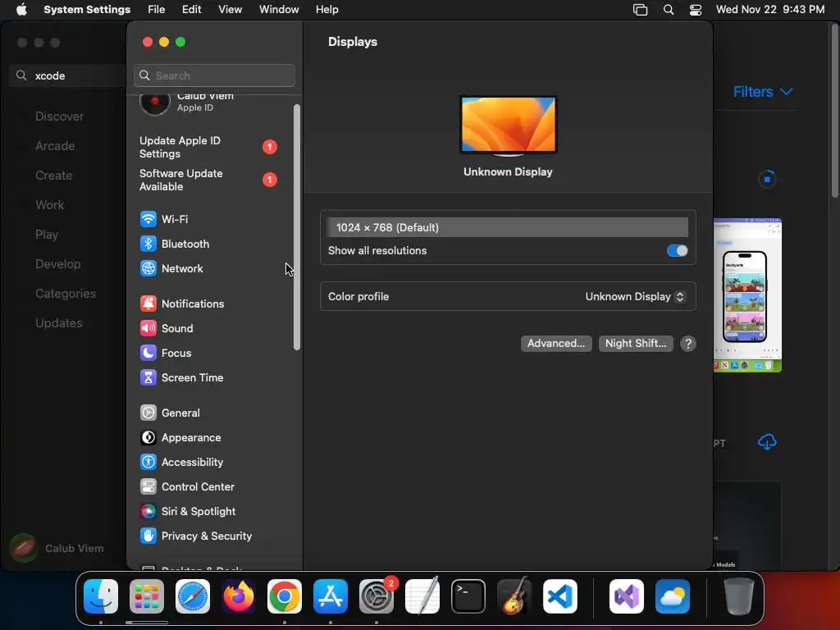Open Calub Viem account in App Store
Screen dimensions: 840x630
pos(57,548)
